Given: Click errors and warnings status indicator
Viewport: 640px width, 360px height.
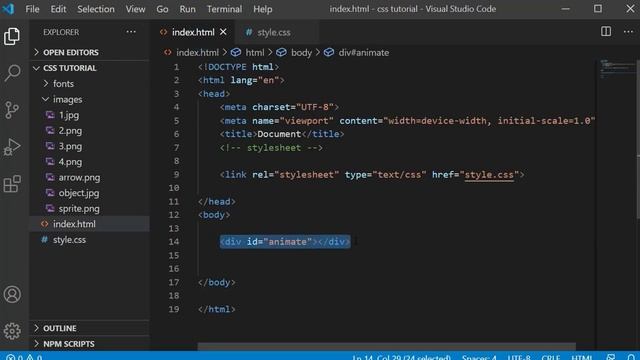Looking at the screenshot, I should click(24, 357).
